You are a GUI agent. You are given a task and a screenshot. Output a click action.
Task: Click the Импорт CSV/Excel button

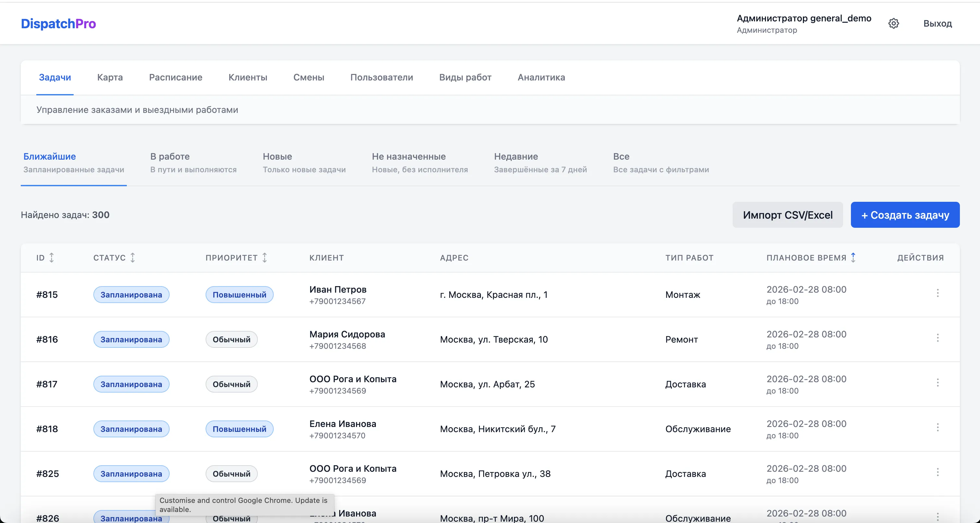coord(787,215)
